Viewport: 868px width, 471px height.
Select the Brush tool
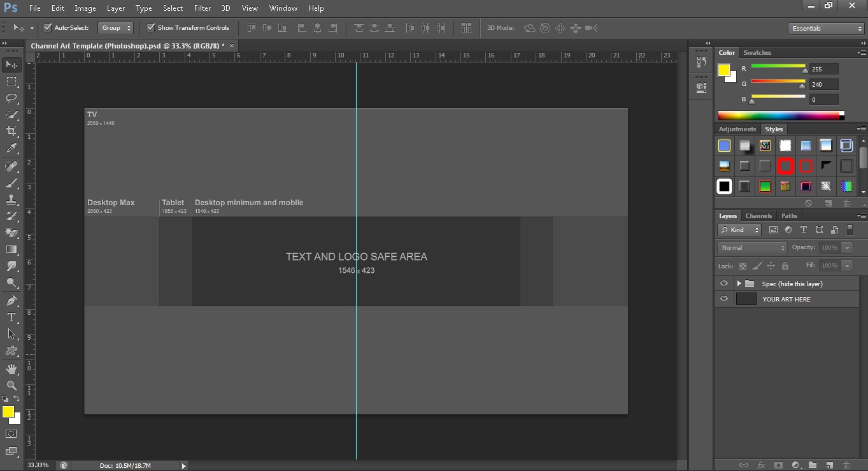11,183
